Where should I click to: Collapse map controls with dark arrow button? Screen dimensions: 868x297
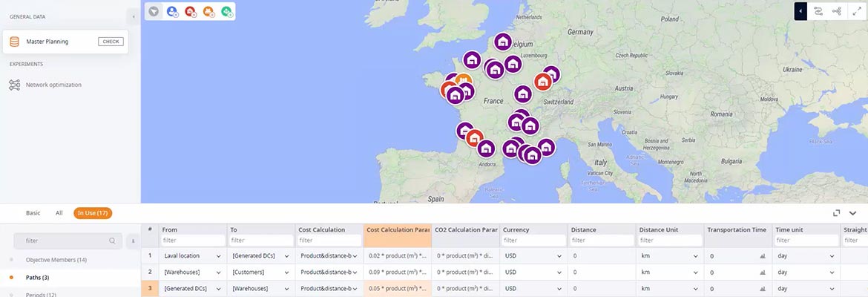coord(800,11)
